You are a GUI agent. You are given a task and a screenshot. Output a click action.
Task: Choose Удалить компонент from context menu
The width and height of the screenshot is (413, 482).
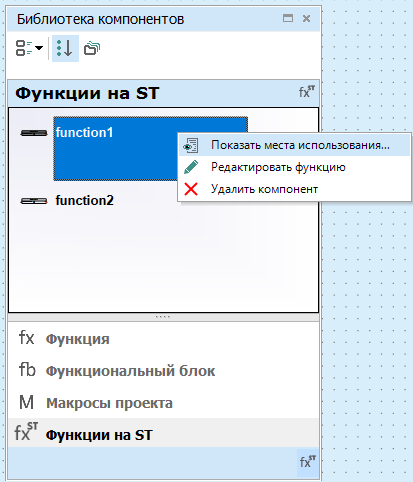294,189
